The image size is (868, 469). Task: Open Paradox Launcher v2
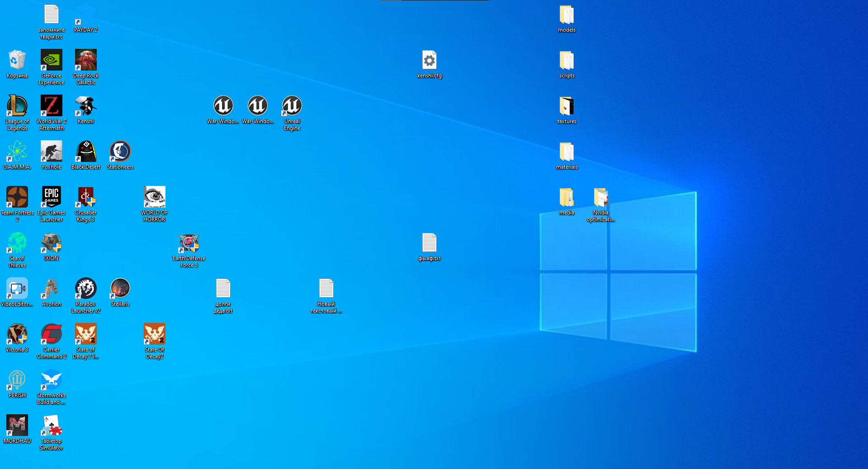(x=86, y=295)
